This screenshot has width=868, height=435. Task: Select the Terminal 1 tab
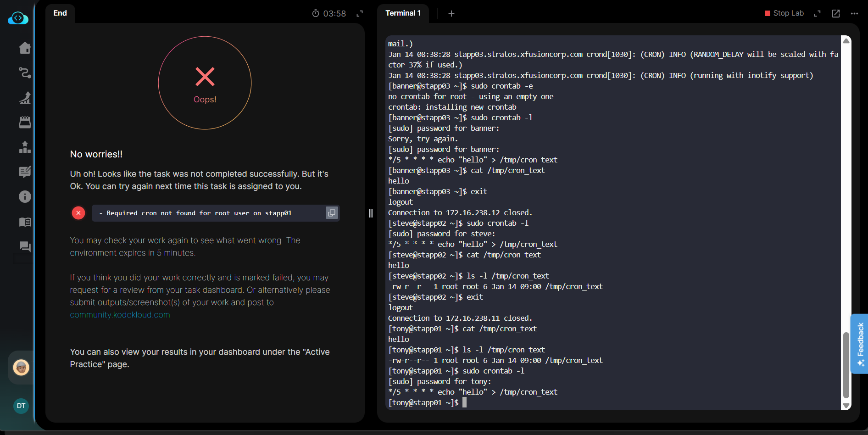pos(403,13)
